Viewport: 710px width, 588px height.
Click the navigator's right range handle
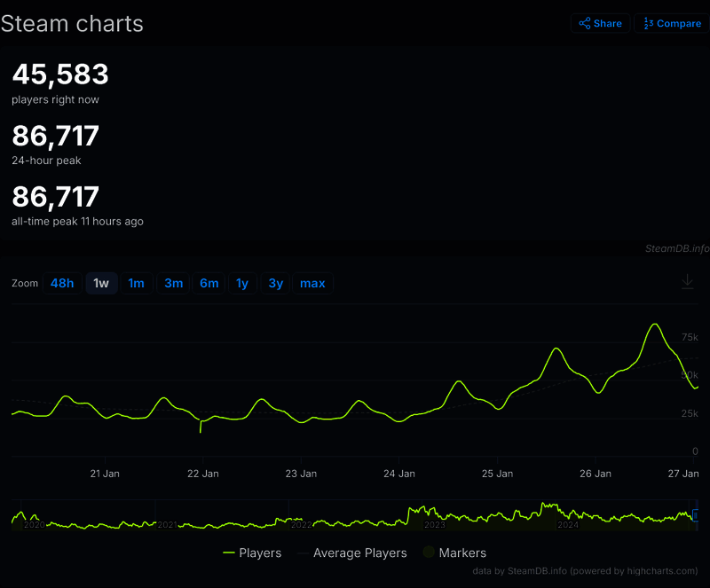click(x=696, y=515)
